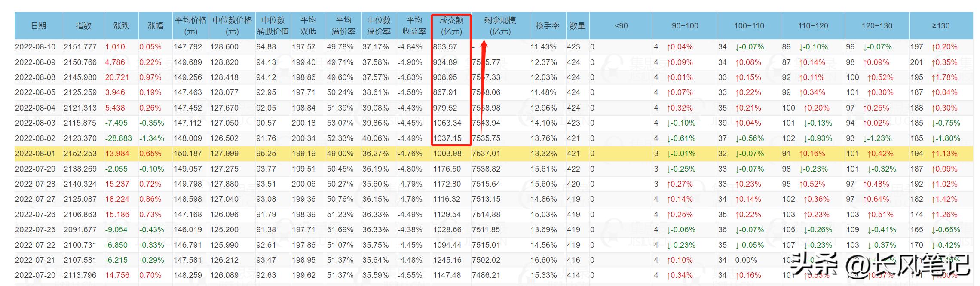Click the 中位数价格(元) column header
The width and height of the screenshot is (980, 286).
click(232, 26)
